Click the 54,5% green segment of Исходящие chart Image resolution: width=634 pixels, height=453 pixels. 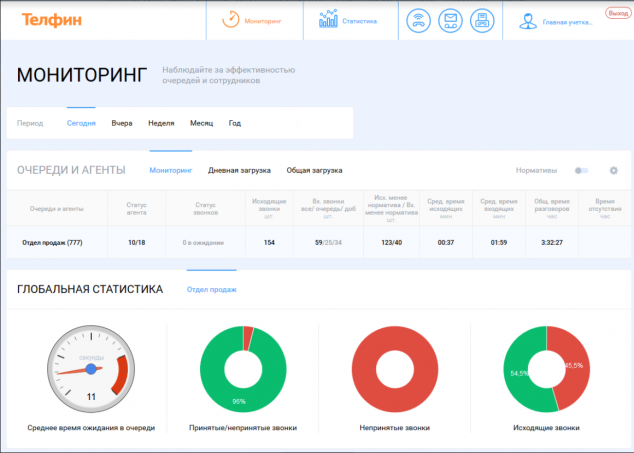519,373
